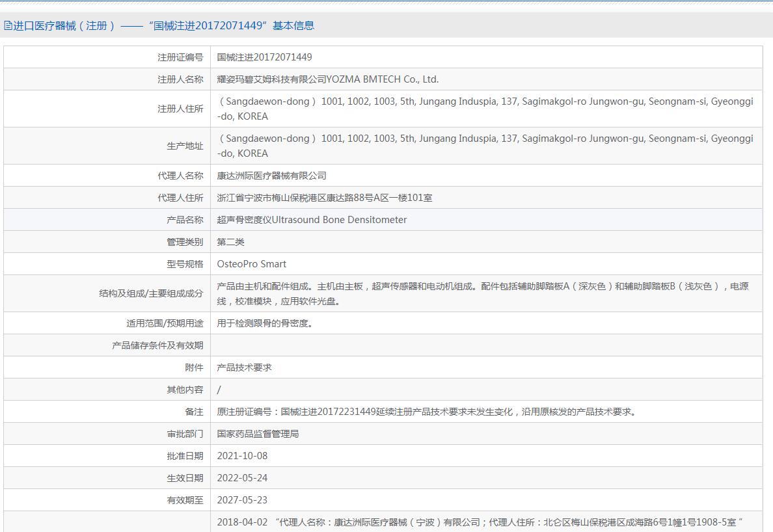Click the 批准日期 label
The image size is (773, 532).
[185, 456]
